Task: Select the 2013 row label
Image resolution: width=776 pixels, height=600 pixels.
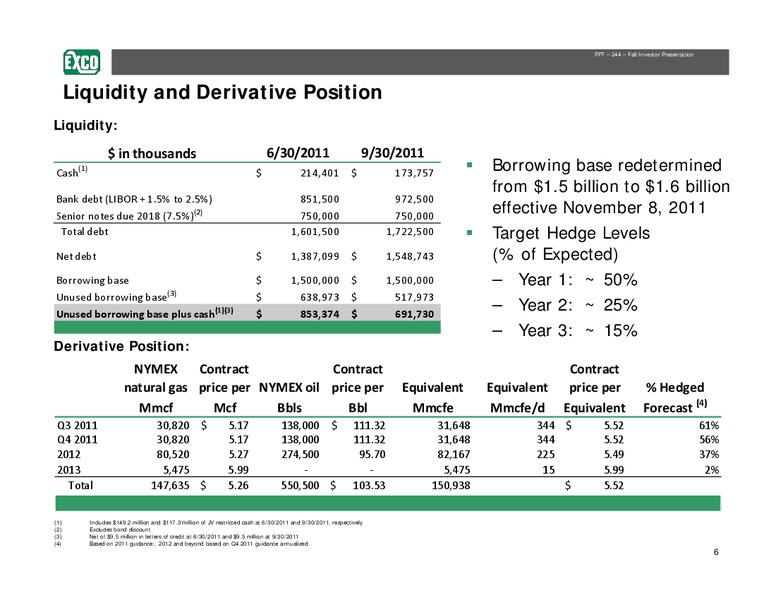Action: [x=68, y=470]
